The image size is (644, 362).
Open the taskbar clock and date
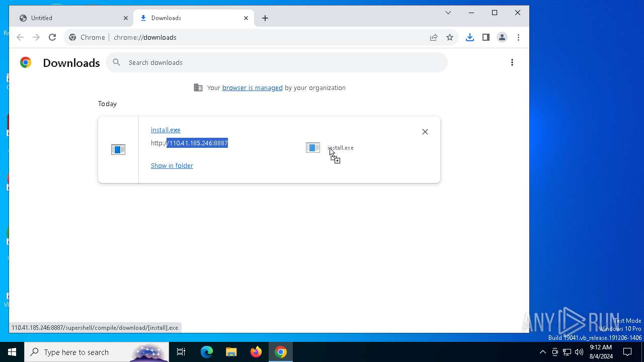601,352
